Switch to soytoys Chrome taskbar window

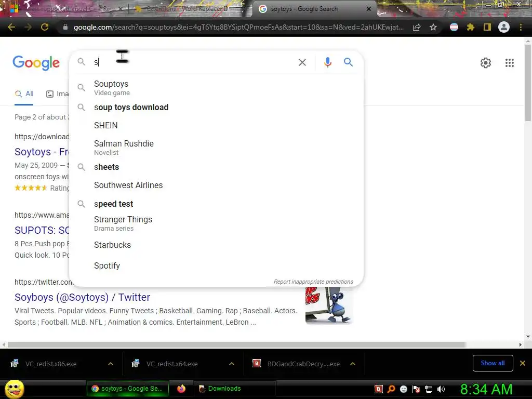(128, 389)
